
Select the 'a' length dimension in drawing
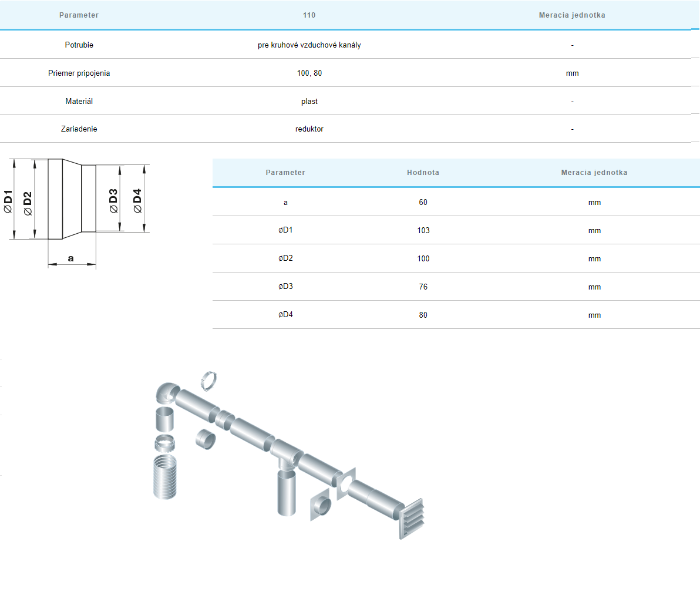point(71,258)
